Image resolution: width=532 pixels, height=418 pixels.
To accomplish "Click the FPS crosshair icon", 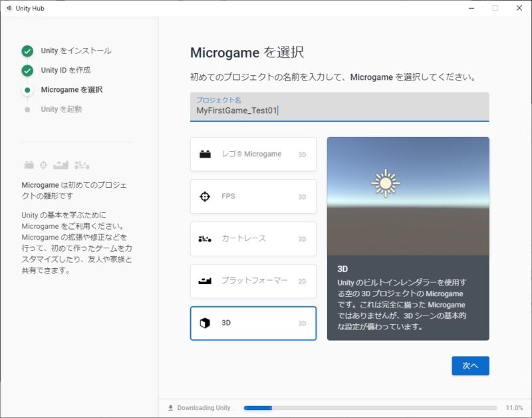I will (205, 196).
